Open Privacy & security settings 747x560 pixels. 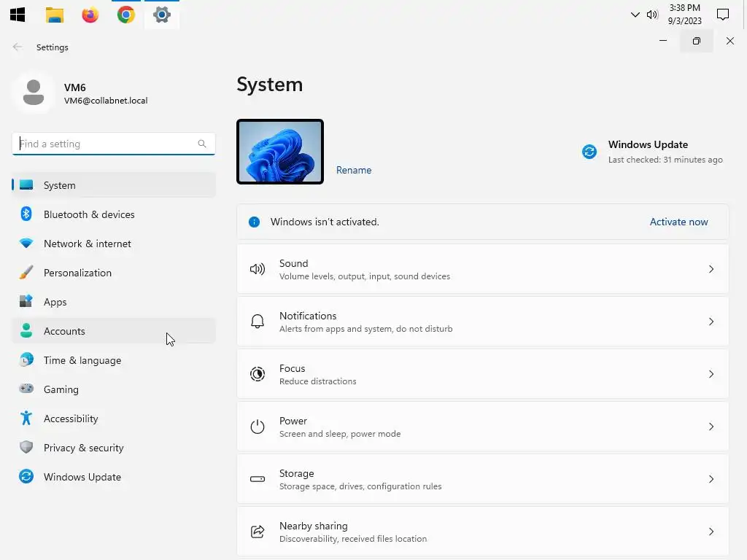point(113,448)
